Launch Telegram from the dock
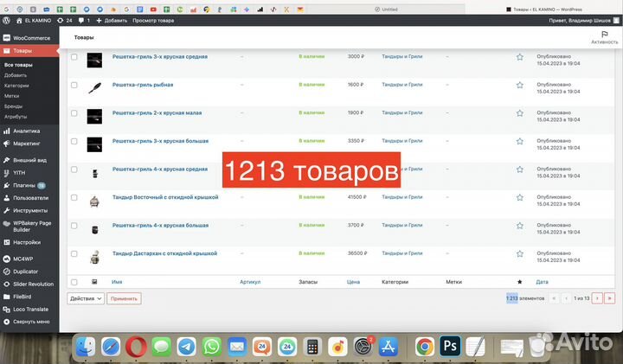The width and height of the screenshot is (623, 364). (x=187, y=347)
